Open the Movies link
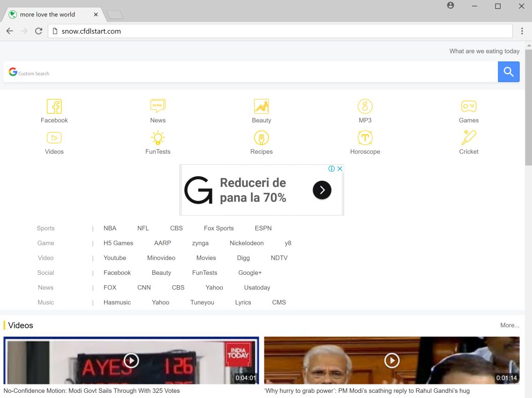This screenshot has width=532, height=398. [206, 258]
